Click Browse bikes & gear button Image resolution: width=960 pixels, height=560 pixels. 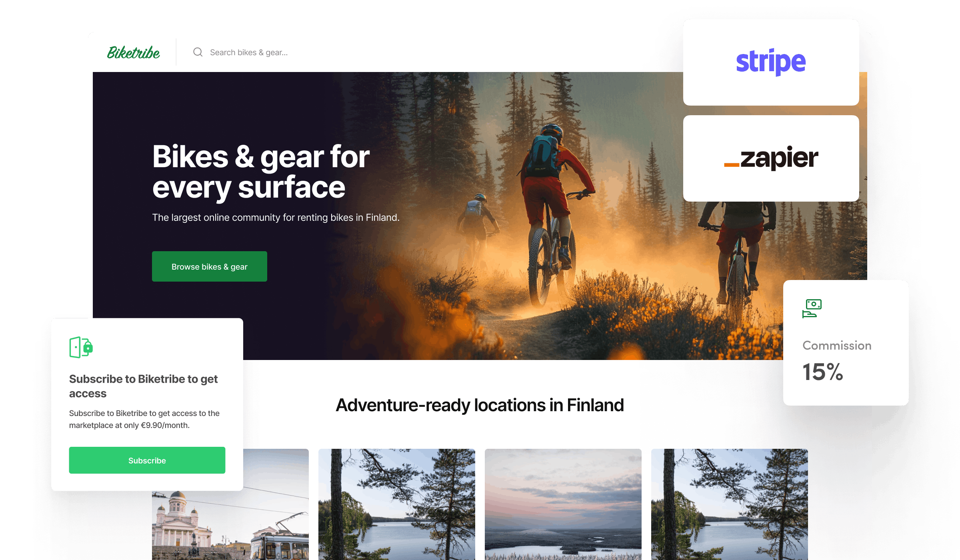[x=209, y=266]
